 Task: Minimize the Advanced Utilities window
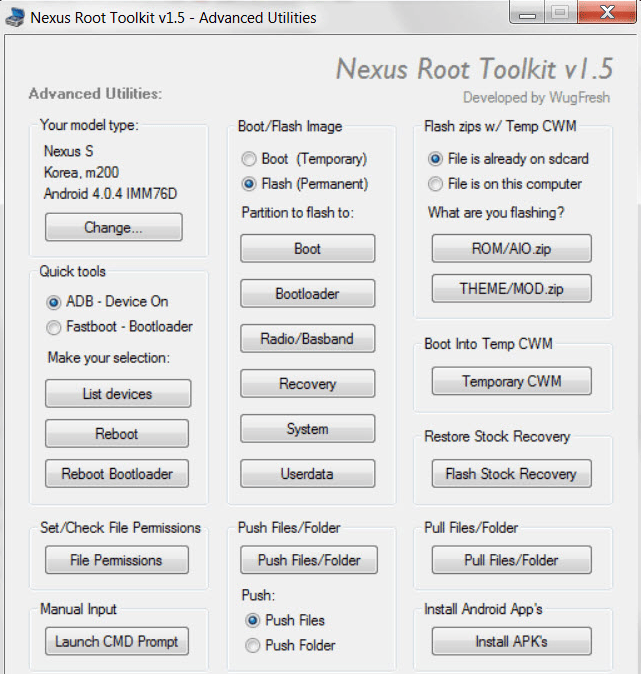(527, 12)
